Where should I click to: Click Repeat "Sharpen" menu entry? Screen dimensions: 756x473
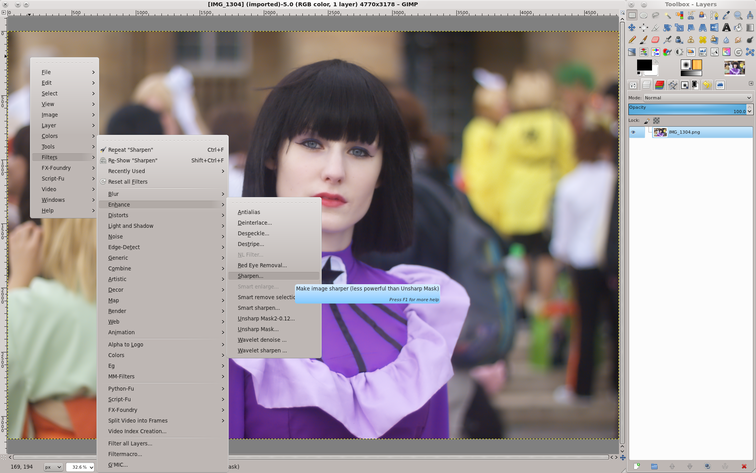(x=130, y=150)
